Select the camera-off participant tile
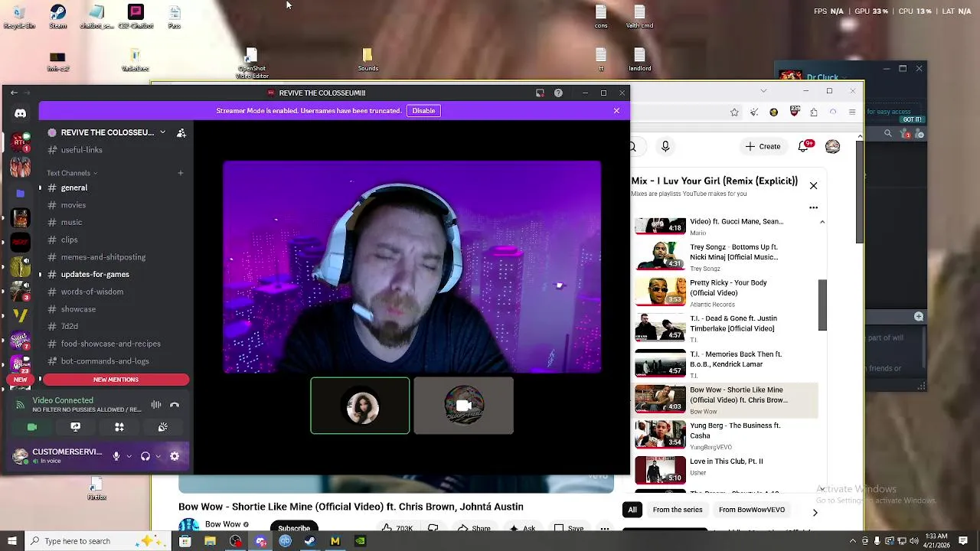Image resolution: width=980 pixels, height=551 pixels. tap(463, 406)
